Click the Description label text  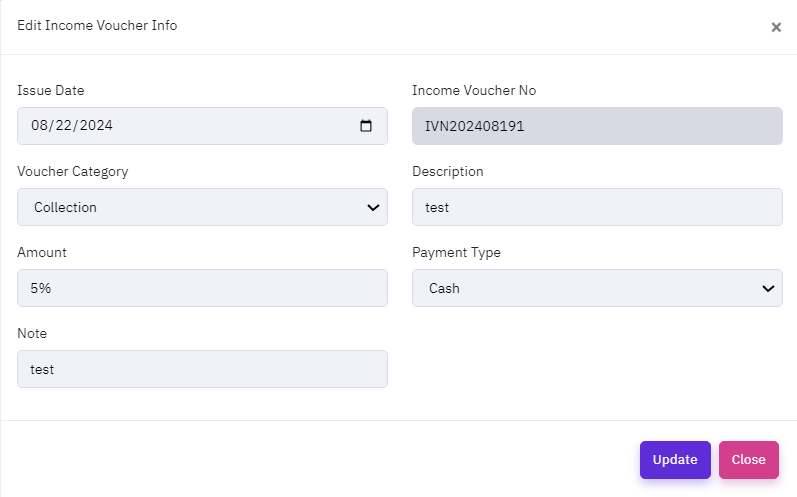point(448,172)
